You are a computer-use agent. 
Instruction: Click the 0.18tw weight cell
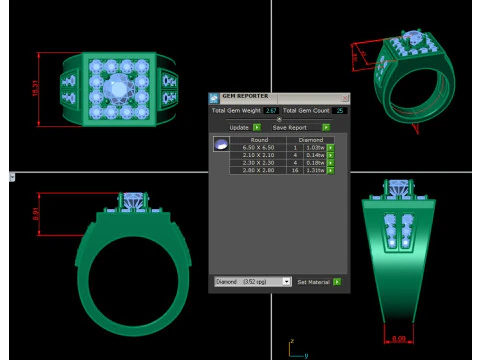pyautogui.click(x=315, y=163)
